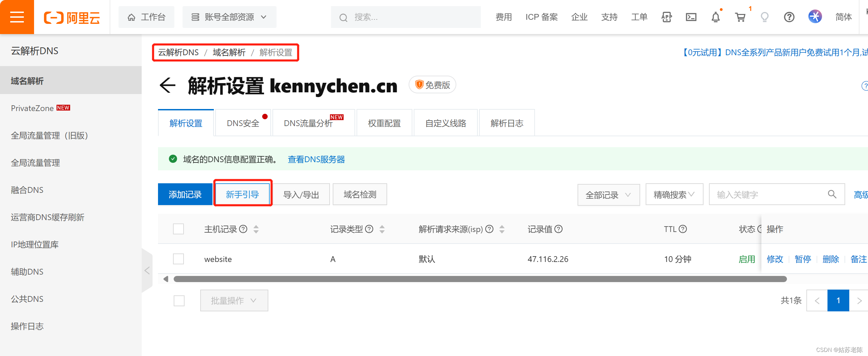
Task: Select 域名解析 in sidebar
Action: coord(71,81)
